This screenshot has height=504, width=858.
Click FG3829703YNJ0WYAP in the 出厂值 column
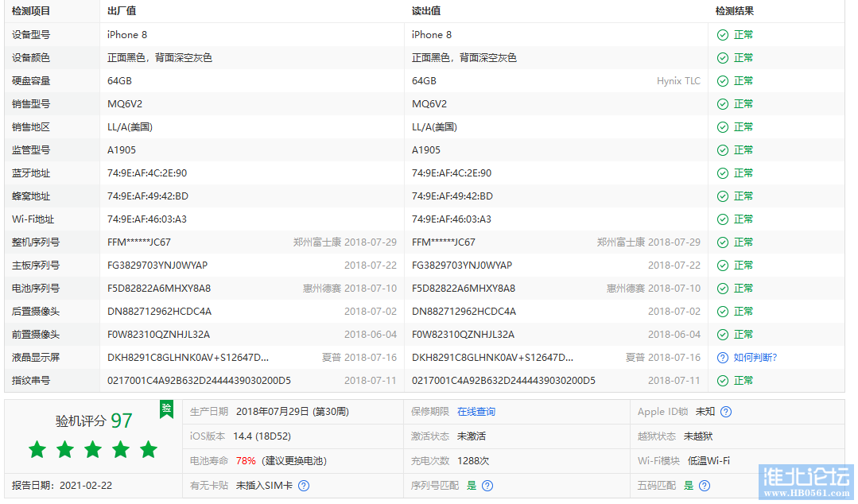pos(157,266)
